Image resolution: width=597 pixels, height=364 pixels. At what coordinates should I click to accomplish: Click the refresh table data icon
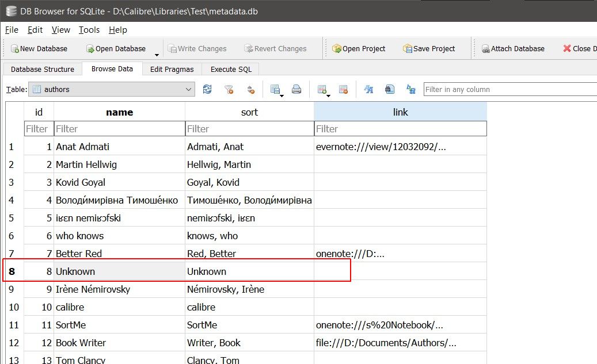click(x=207, y=89)
